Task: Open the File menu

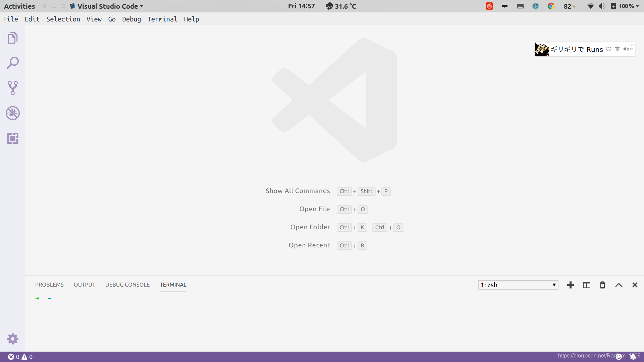Action: coord(11,19)
